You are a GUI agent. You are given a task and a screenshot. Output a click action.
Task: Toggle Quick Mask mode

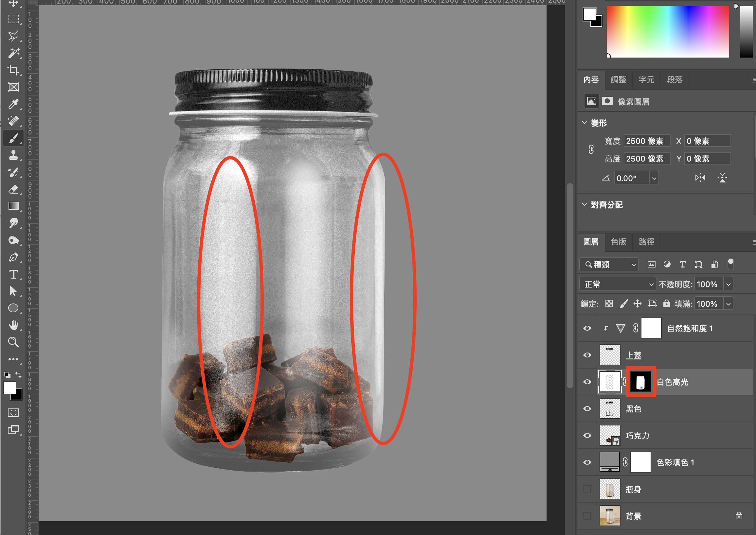13,413
